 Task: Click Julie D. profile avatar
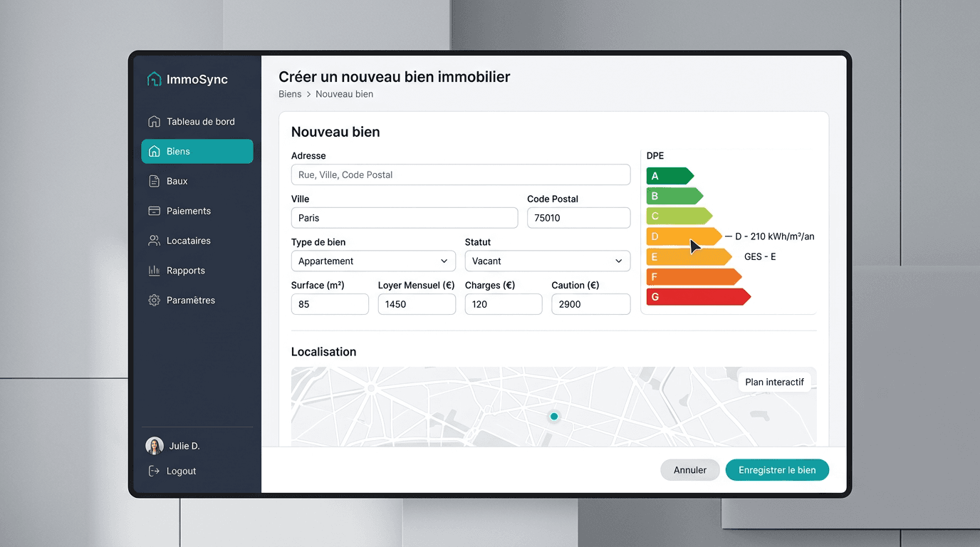coord(155,446)
